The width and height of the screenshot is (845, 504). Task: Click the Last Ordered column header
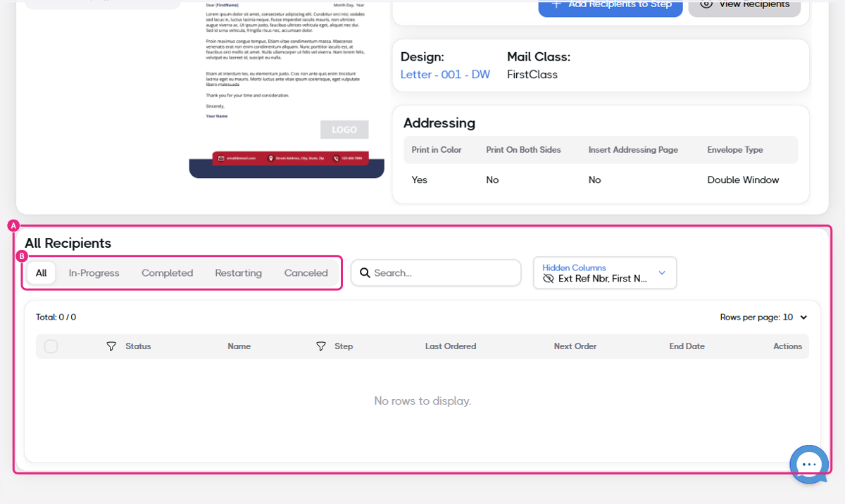point(451,346)
